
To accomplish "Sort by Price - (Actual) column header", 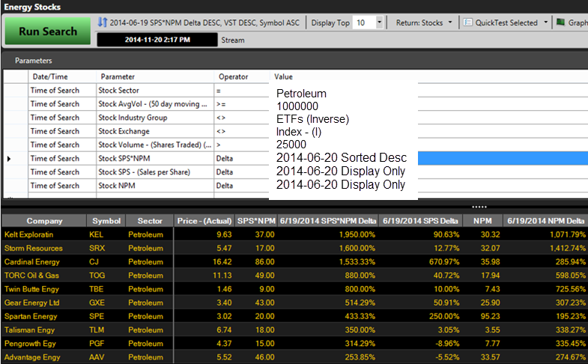I will (x=204, y=221).
